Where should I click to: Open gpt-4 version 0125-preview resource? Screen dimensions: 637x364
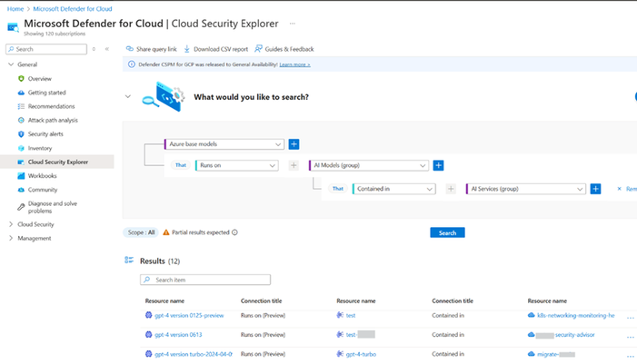(x=189, y=315)
